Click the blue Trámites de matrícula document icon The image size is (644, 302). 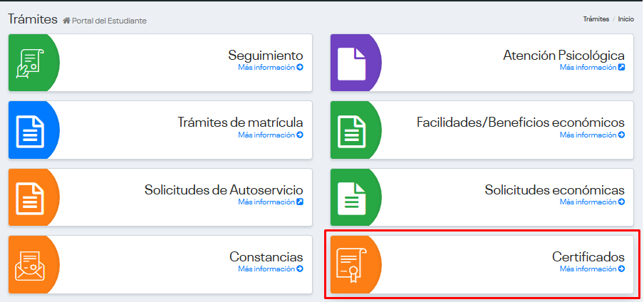pyautogui.click(x=31, y=130)
